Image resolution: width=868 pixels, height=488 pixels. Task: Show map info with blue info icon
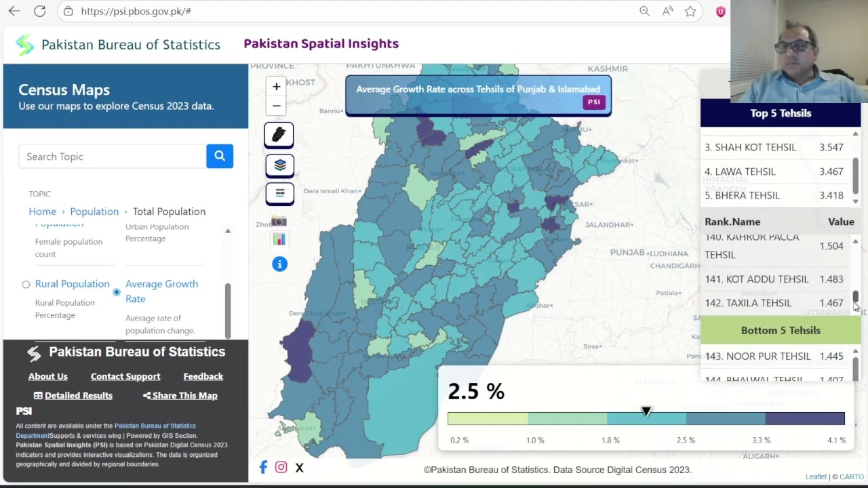pyautogui.click(x=279, y=264)
